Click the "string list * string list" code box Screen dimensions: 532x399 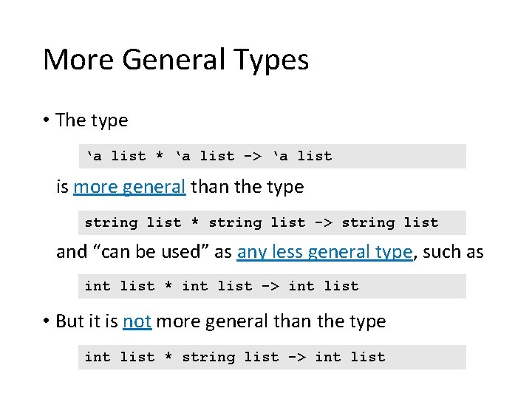point(272,222)
